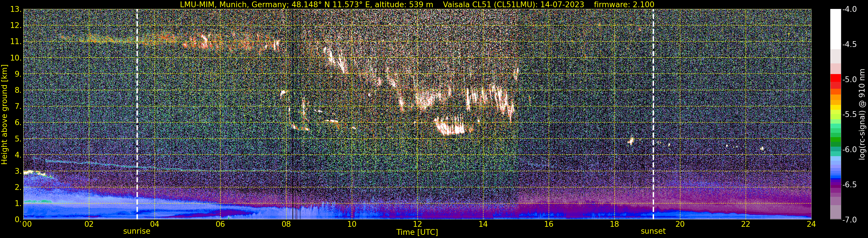Click the time axis tick label 12
The width and height of the screenshot is (868, 238).
pos(417,224)
